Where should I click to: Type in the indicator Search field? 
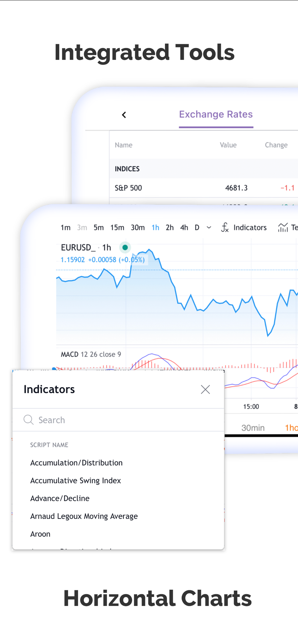click(123, 420)
